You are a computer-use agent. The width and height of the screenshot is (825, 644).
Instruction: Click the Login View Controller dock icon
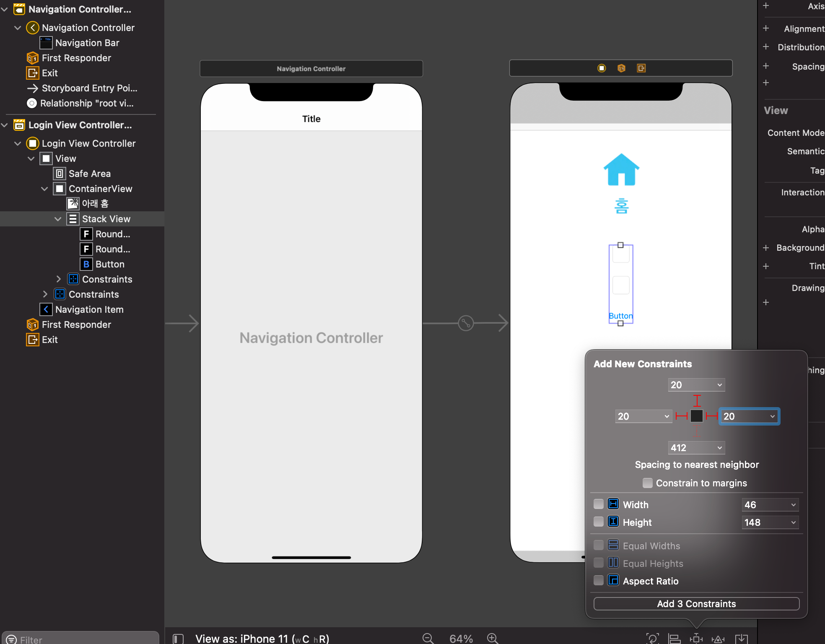coord(602,68)
